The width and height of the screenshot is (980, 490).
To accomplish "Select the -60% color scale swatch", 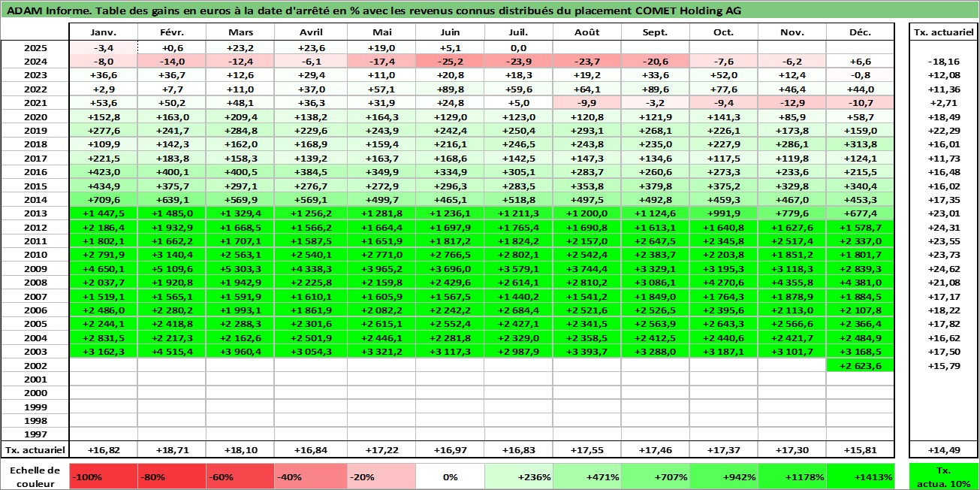I will pos(240,476).
